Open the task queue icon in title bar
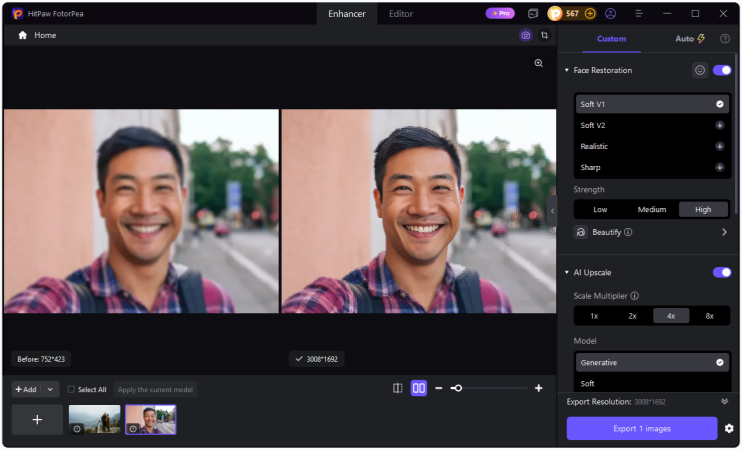 point(533,14)
